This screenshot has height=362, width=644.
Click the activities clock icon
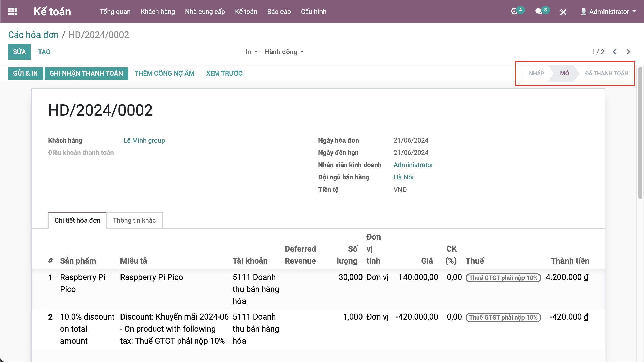point(514,12)
